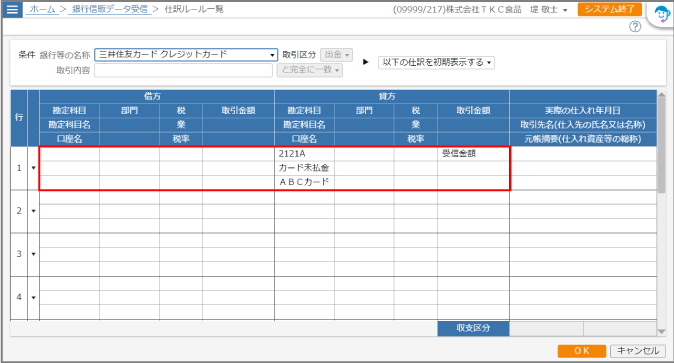Click the キャンセル button
Viewport: 674px width, 363px height.
click(x=638, y=351)
